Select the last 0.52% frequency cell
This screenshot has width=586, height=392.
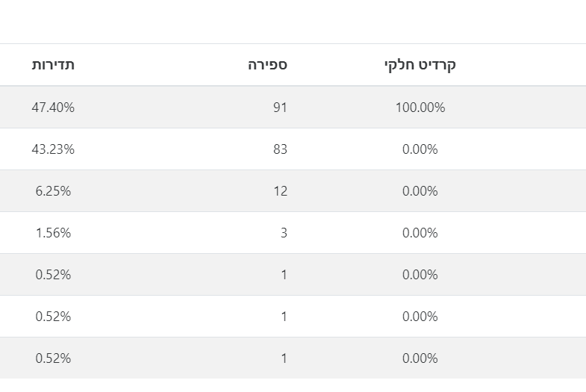(x=53, y=358)
